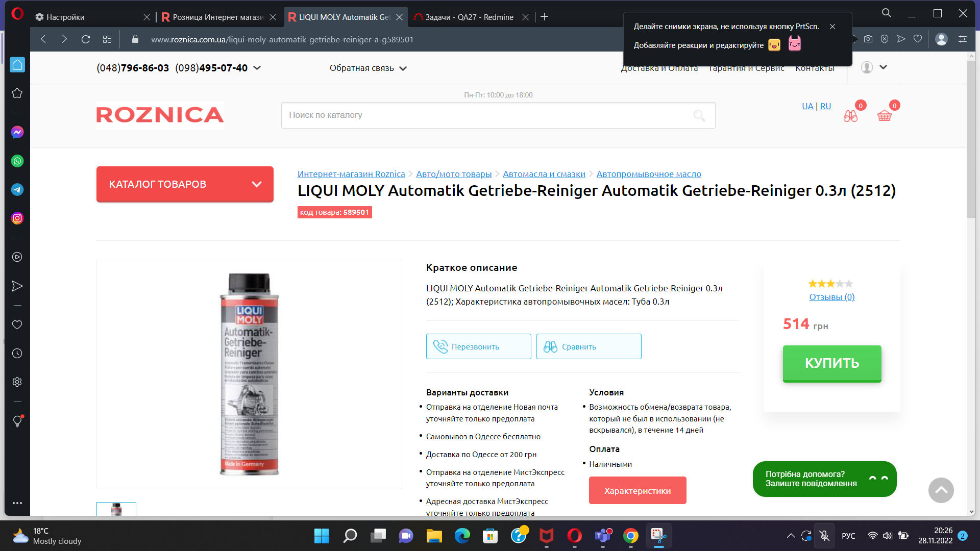
Task: Open Telegram in the Opera sidebar
Action: 17,190
